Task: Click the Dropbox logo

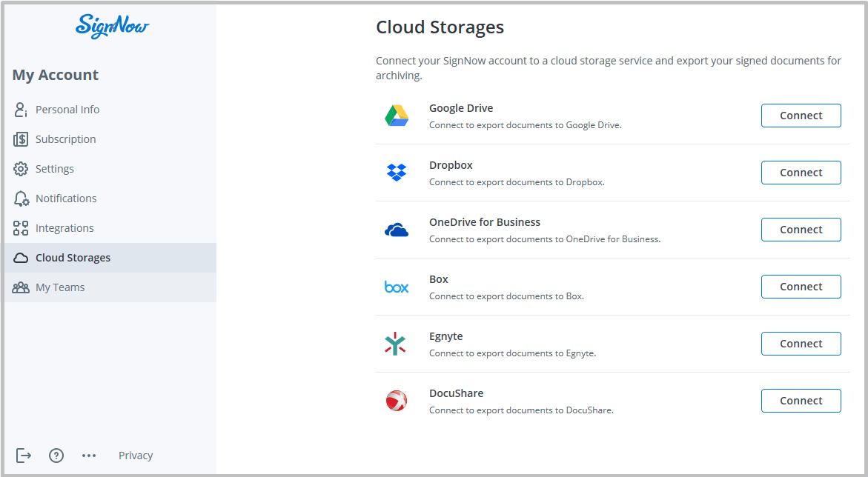Action: coord(397,173)
